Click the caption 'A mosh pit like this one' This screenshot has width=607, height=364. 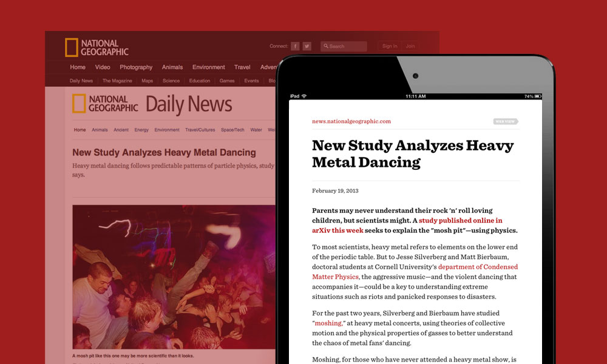133,356
